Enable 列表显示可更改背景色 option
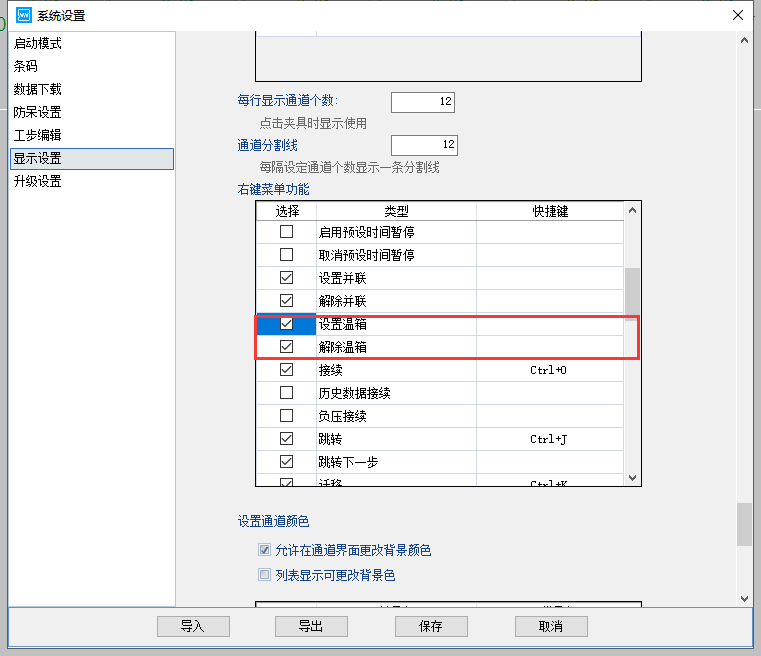The height and width of the screenshot is (656, 761). point(265,575)
